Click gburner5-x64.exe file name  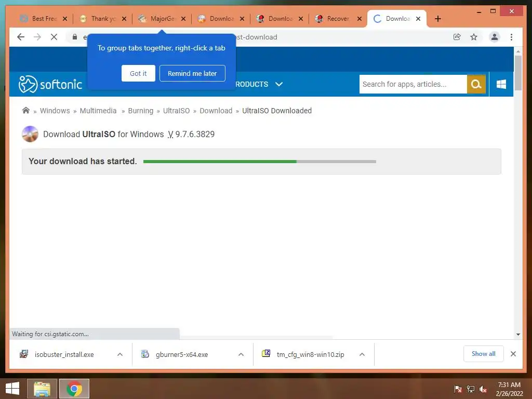182,354
